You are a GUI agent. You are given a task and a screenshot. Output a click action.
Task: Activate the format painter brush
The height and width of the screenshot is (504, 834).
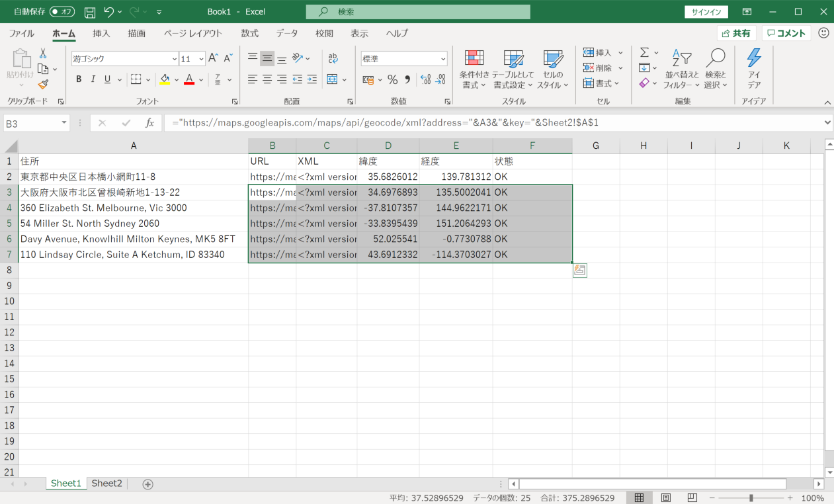coord(43,84)
